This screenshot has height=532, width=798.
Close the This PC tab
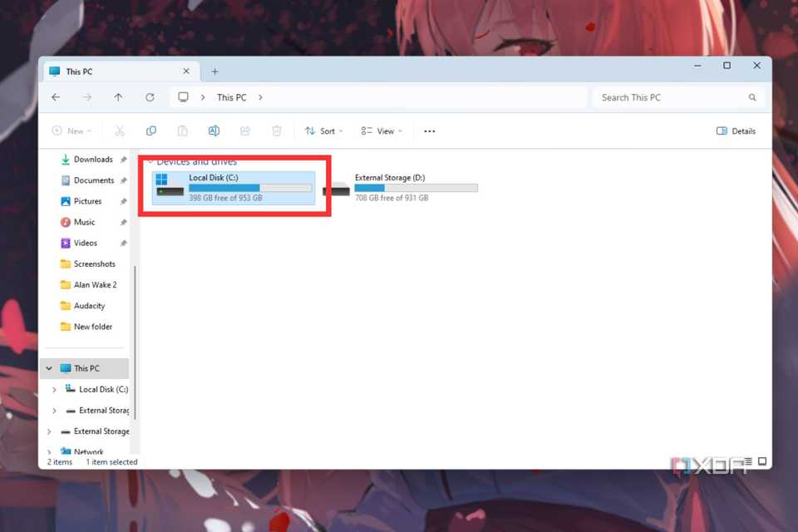click(186, 71)
